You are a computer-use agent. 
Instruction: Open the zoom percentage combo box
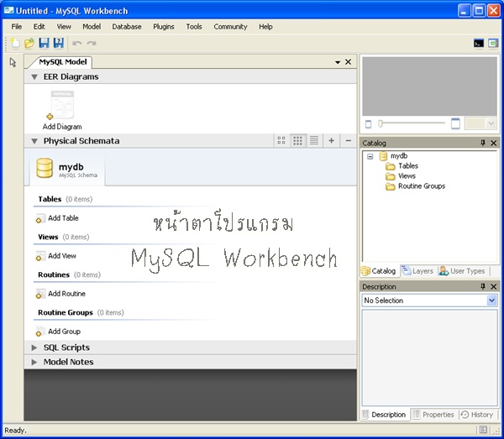pos(480,123)
